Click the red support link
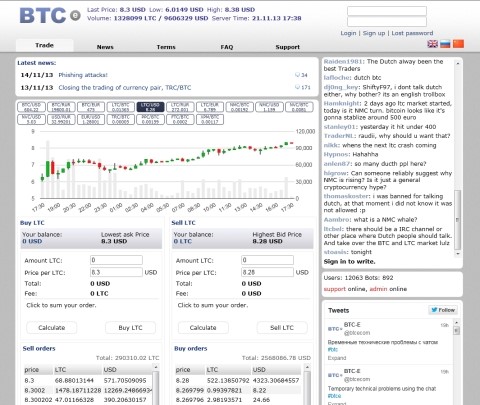The image size is (480, 405). (335, 289)
